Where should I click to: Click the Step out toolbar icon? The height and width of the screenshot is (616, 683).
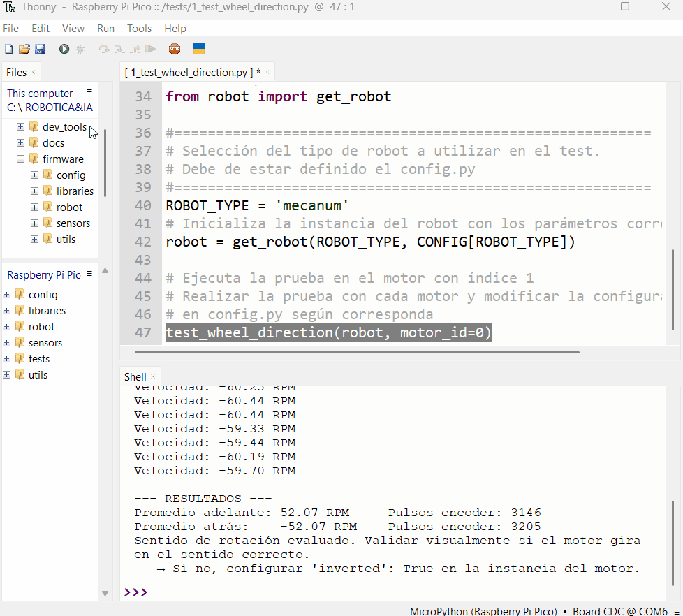(135, 49)
